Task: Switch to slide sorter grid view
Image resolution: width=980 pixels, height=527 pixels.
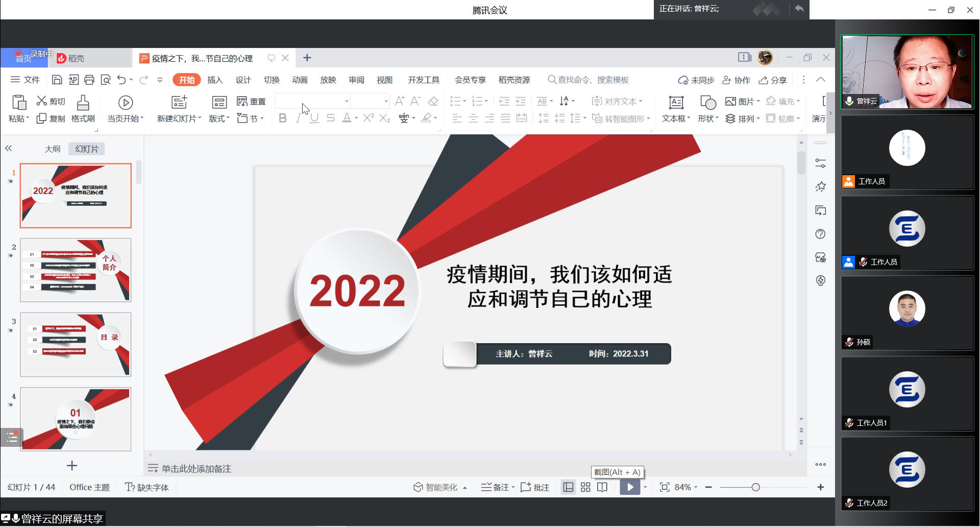Action: coord(585,487)
